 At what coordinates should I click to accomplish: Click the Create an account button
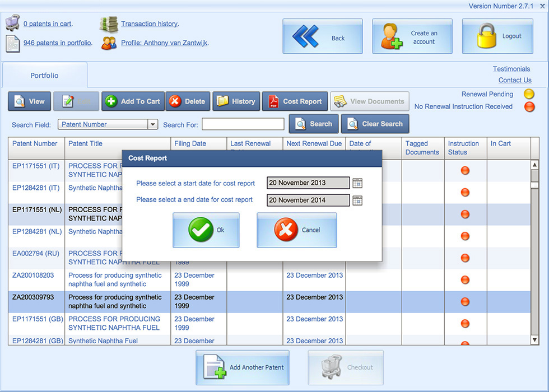tap(412, 36)
